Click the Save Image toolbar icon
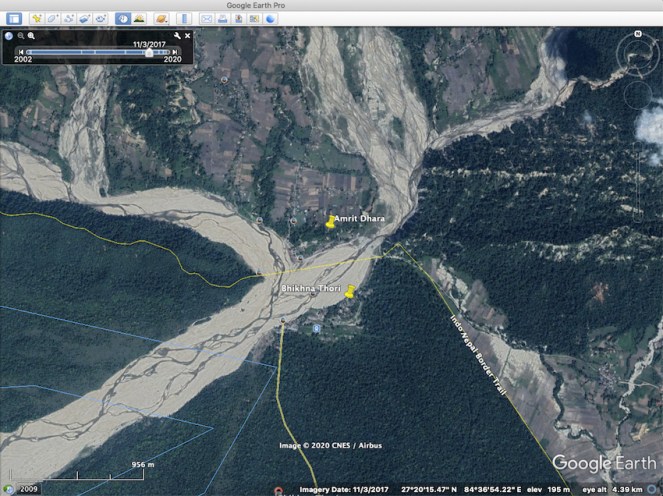This screenshot has width=663, height=496. click(239, 19)
